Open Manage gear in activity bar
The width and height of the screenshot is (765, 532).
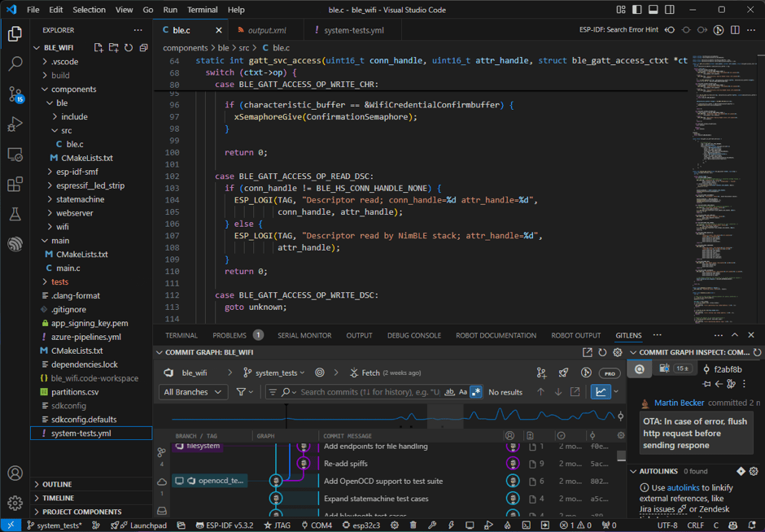(x=15, y=502)
